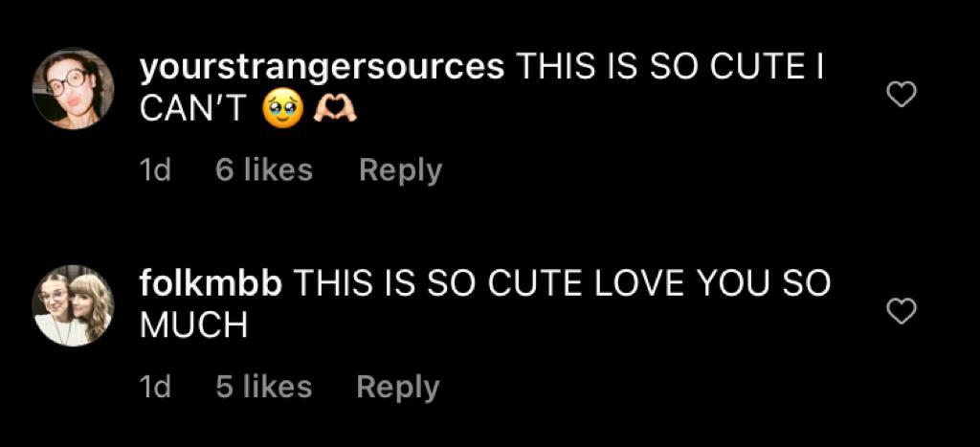Click the folkmbb username
The height and width of the screenshot is (447, 980).
point(211,284)
